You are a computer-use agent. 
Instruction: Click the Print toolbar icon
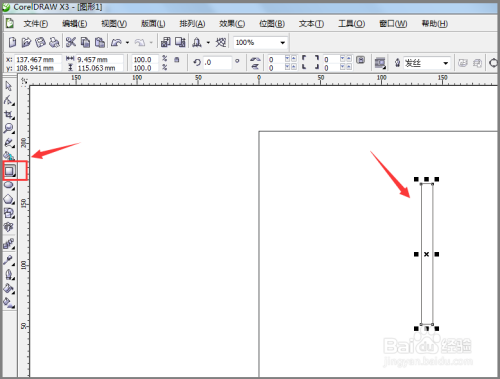pyautogui.click(x=54, y=42)
